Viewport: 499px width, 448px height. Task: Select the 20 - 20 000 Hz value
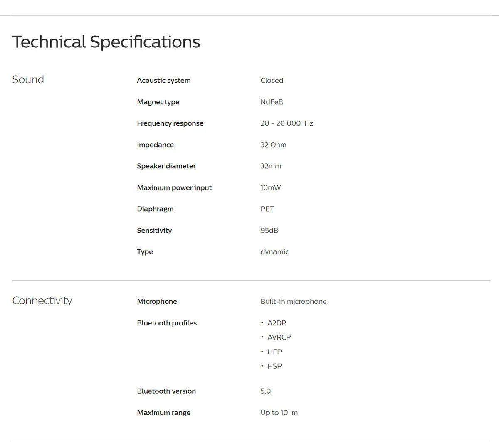click(287, 123)
